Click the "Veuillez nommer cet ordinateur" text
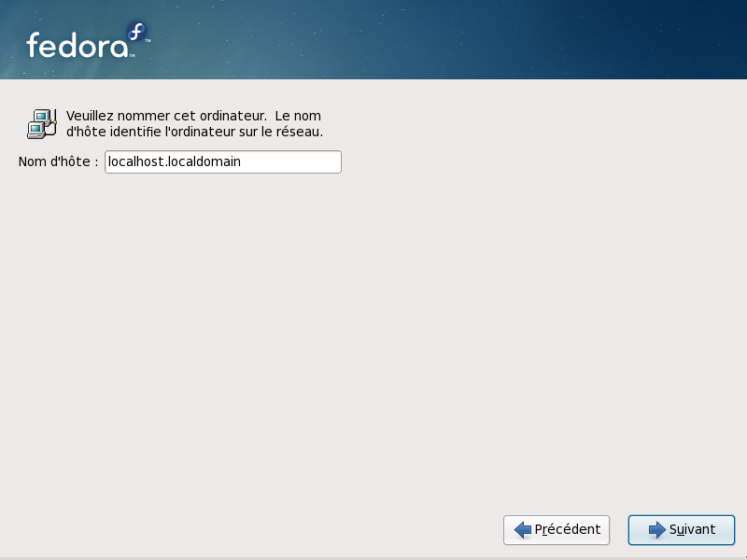747x560 pixels. 166,116
